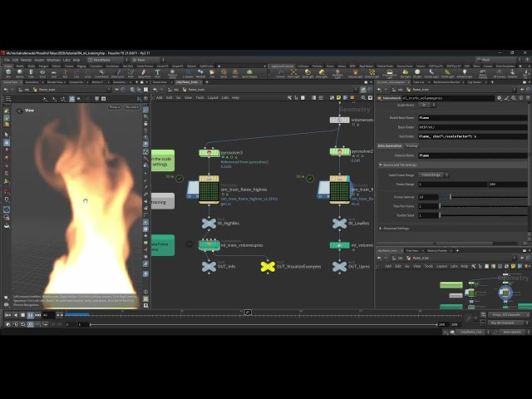Switch to the Animation pane tab
532x399 pixels.
click(32, 82)
